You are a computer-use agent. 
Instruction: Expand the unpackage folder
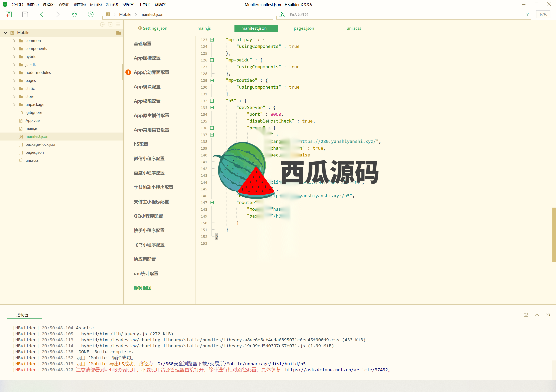pos(14,105)
